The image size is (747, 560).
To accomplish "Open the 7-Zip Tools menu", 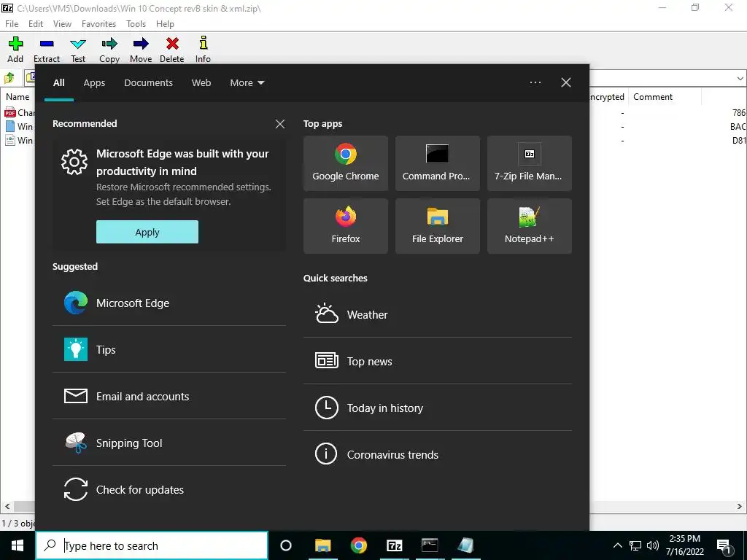I will coord(136,24).
